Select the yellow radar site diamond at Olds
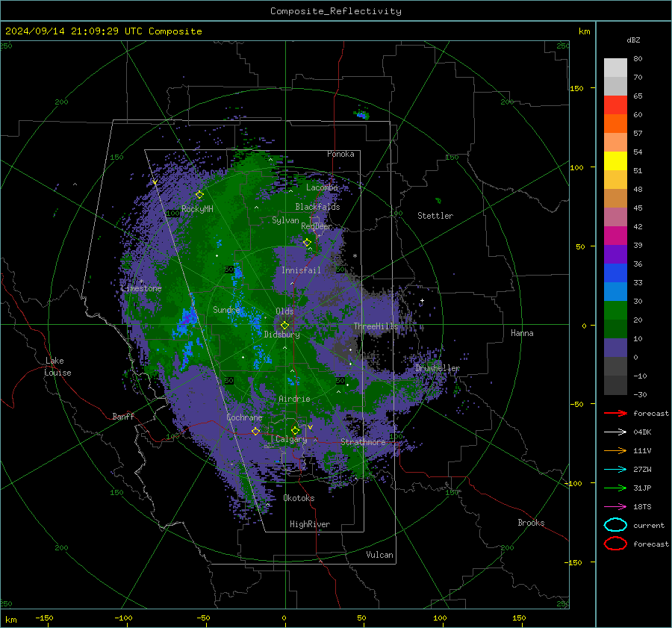This screenshot has height=628, width=672. point(285,325)
